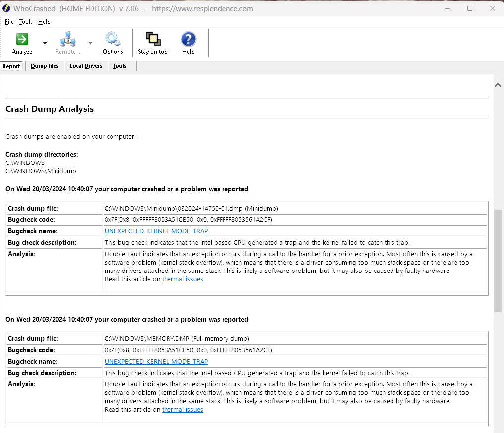This screenshot has width=504, height=433.
Task: Toggle Stay on top
Action: coord(152,43)
